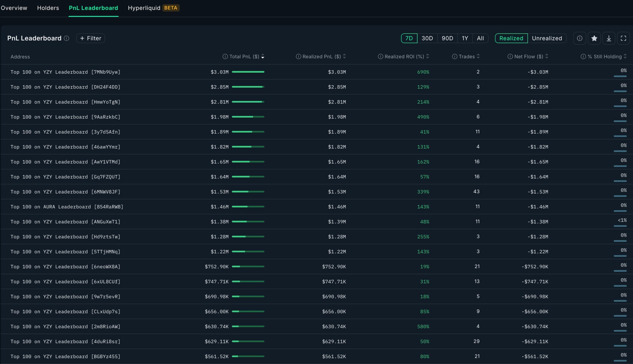The height and width of the screenshot is (364, 633).
Task: Sort by Net Flow column arrows
Action: [x=547, y=57]
